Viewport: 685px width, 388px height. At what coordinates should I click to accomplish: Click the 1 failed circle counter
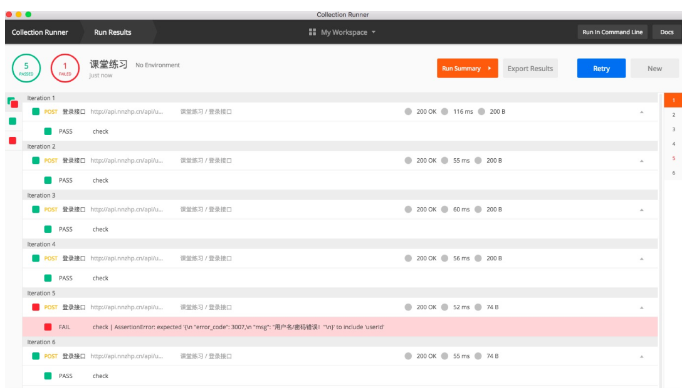65,68
